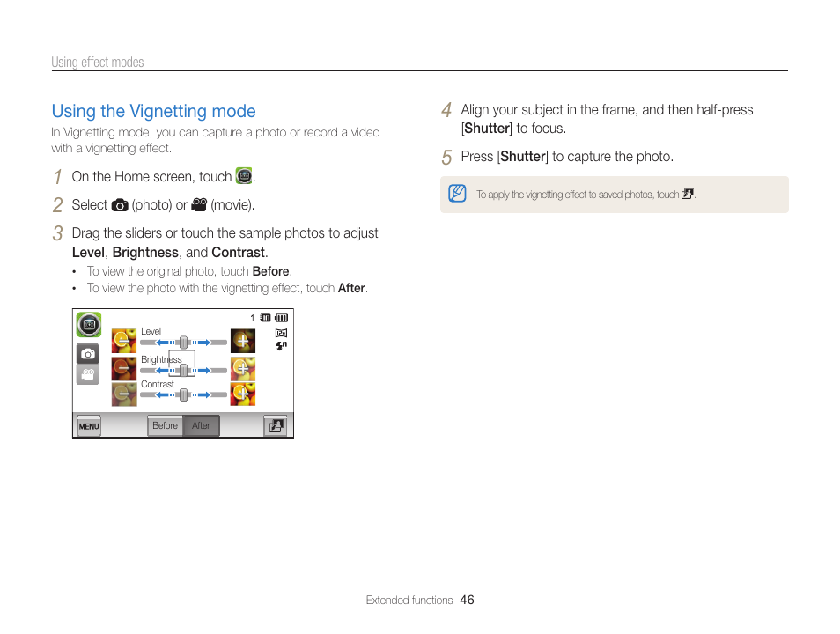Click the note pencil icon
Screen dimensions: 840x634
click(x=457, y=194)
